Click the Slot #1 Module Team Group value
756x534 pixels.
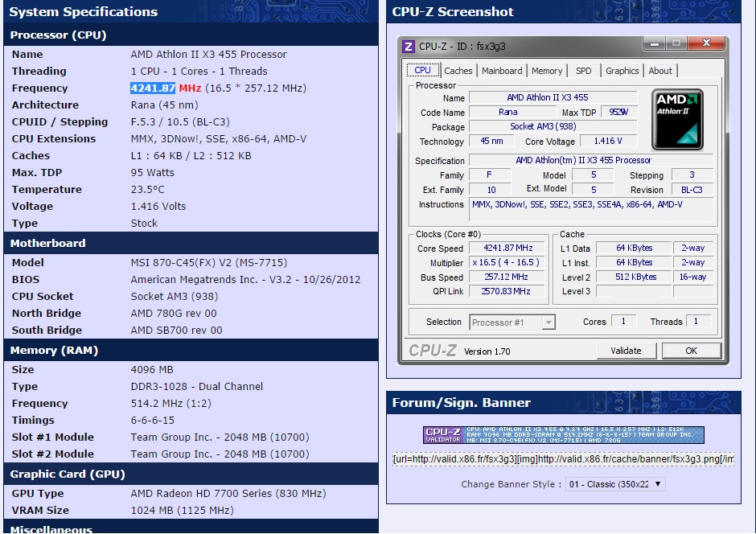(220, 437)
